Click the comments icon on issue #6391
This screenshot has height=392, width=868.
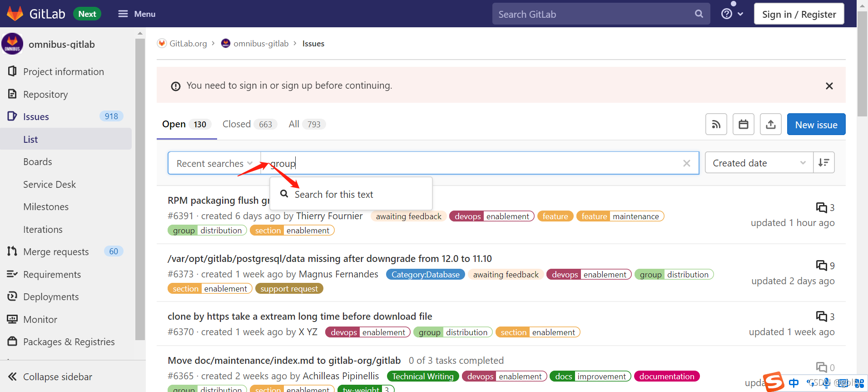(x=821, y=207)
